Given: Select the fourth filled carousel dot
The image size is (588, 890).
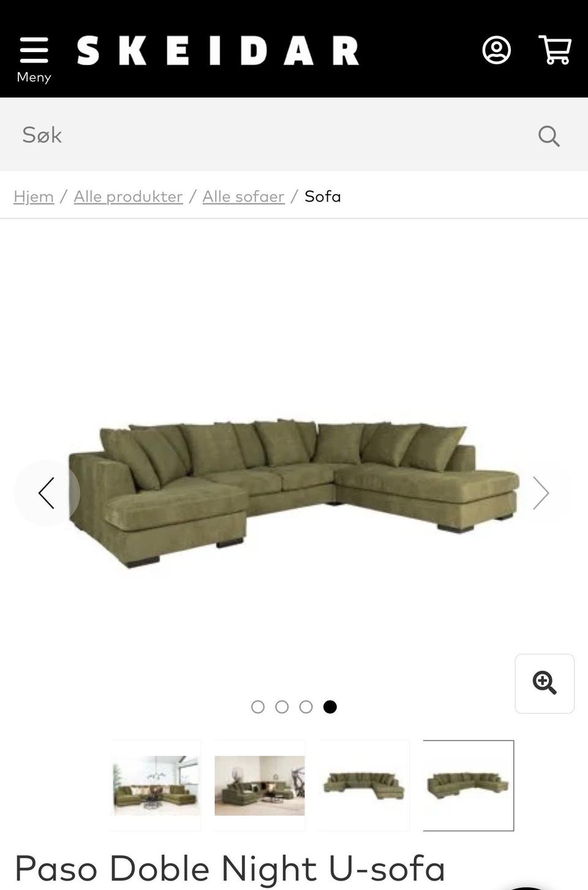Looking at the screenshot, I should [x=330, y=707].
